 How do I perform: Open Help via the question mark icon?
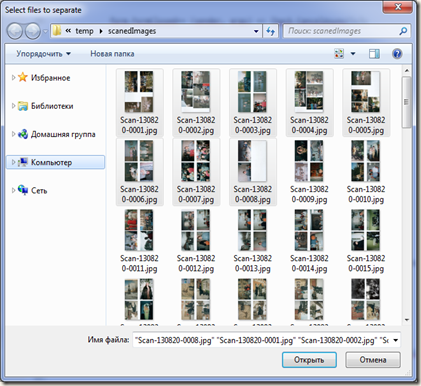pyautogui.click(x=397, y=54)
